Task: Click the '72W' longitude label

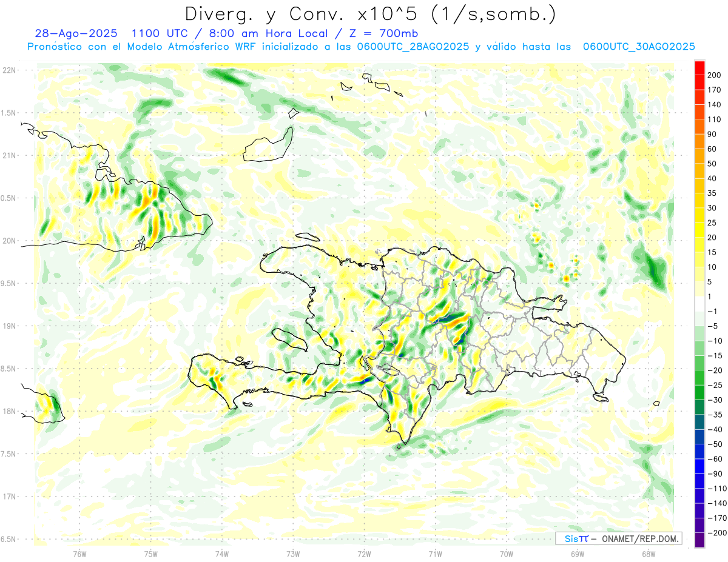Action: pos(364,554)
